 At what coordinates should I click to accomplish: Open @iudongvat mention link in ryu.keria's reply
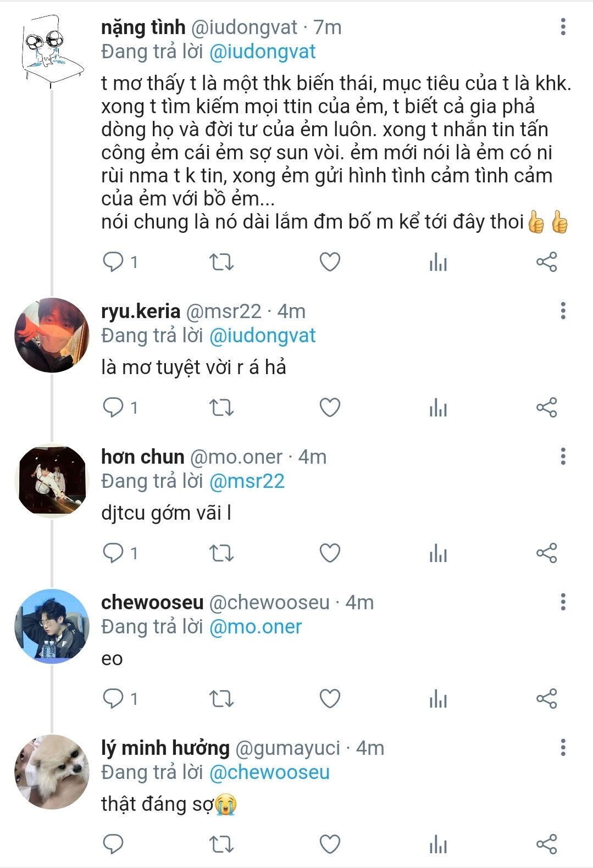pos(263,336)
